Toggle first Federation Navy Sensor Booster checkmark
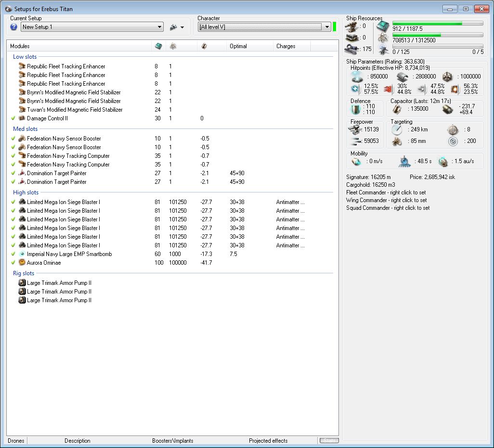The image size is (494, 448). point(13,139)
